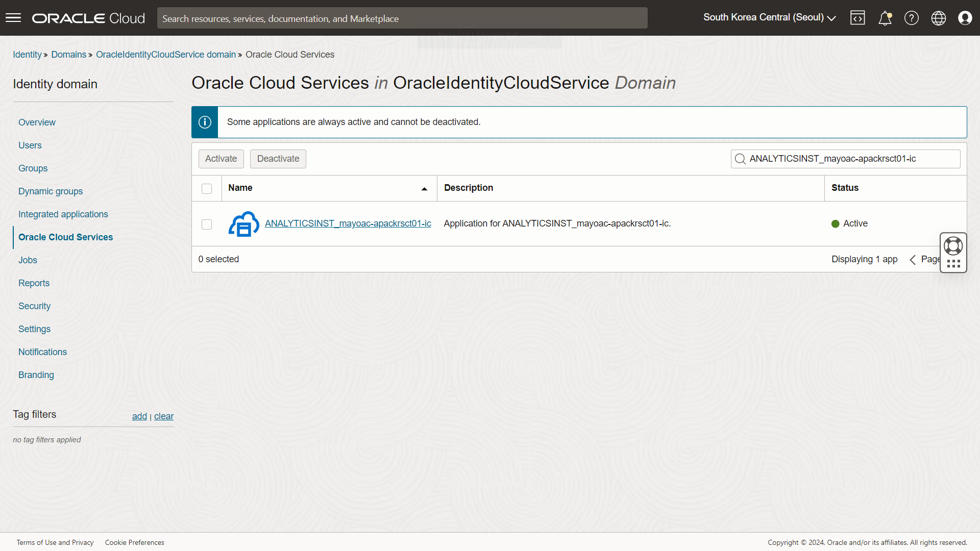Open the user profile menu
Screen dimensions: 980x551
click(x=966, y=18)
